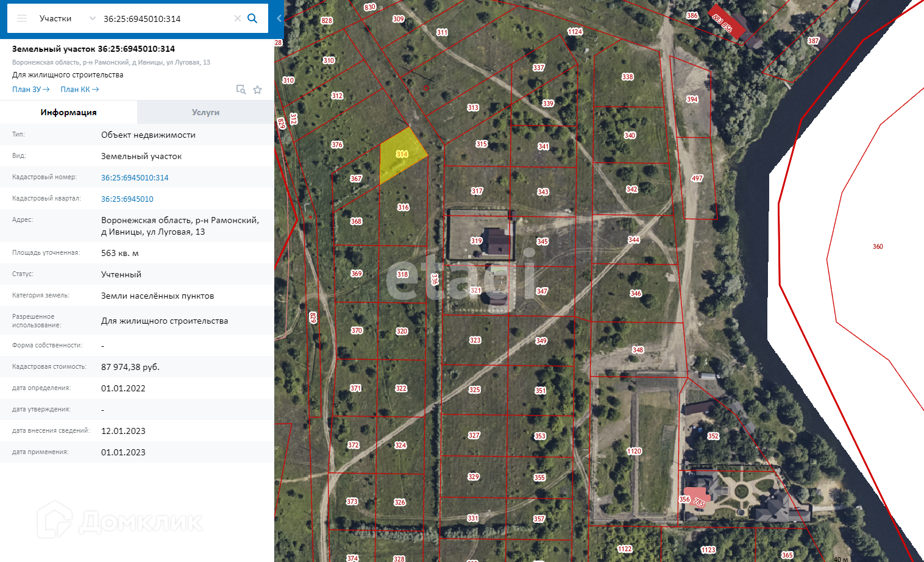Open cadastral number link 36:25:6945010:314

pyautogui.click(x=135, y=177)
